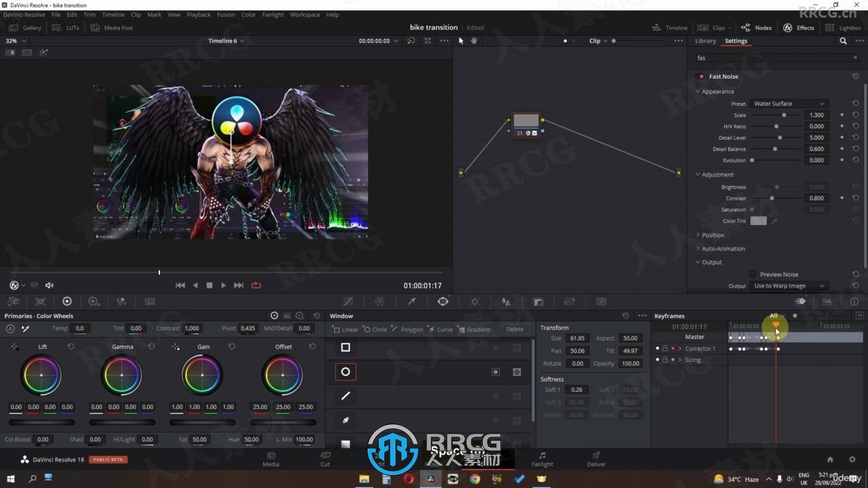Add a new Polygon window
Viewport: 868px width, 488px height.
[407, 329]
